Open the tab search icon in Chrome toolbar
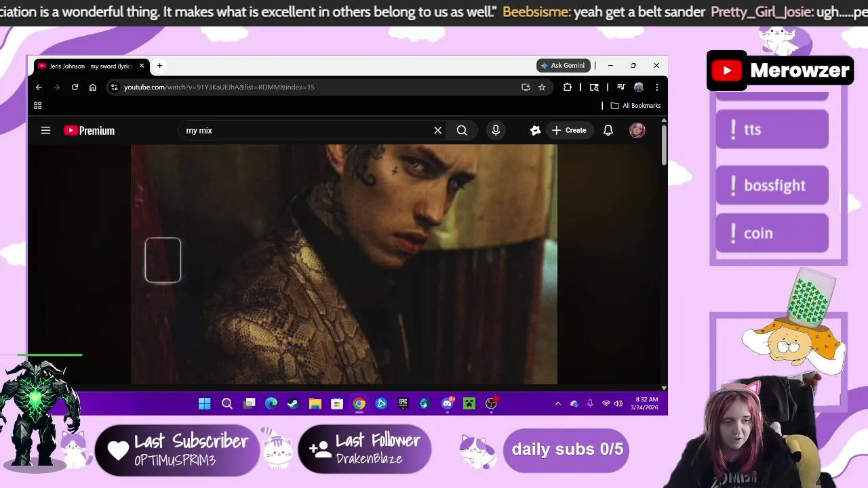Image resolution: width=868 pixels, height=488 pixels. (594, 87)
